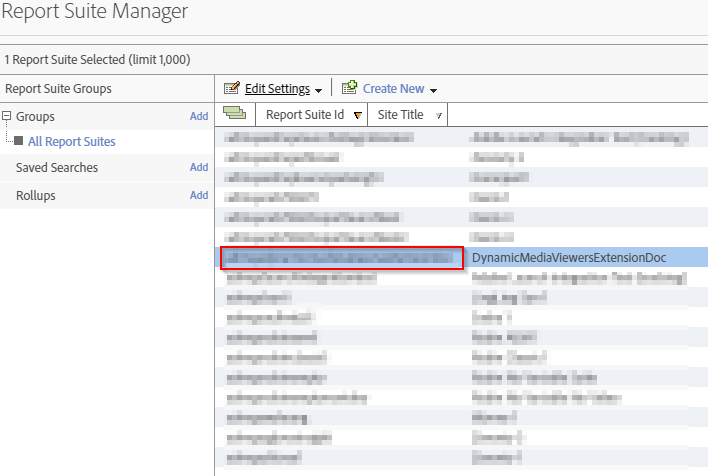This screenshot has width=708, height=476.
Task: Click the "1 Report Suite Selected" status text
Action: coord(98,60)
